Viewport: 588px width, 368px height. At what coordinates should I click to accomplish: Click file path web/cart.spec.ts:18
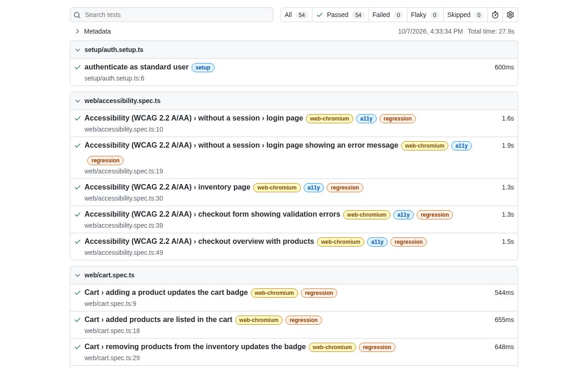(112, 331)
